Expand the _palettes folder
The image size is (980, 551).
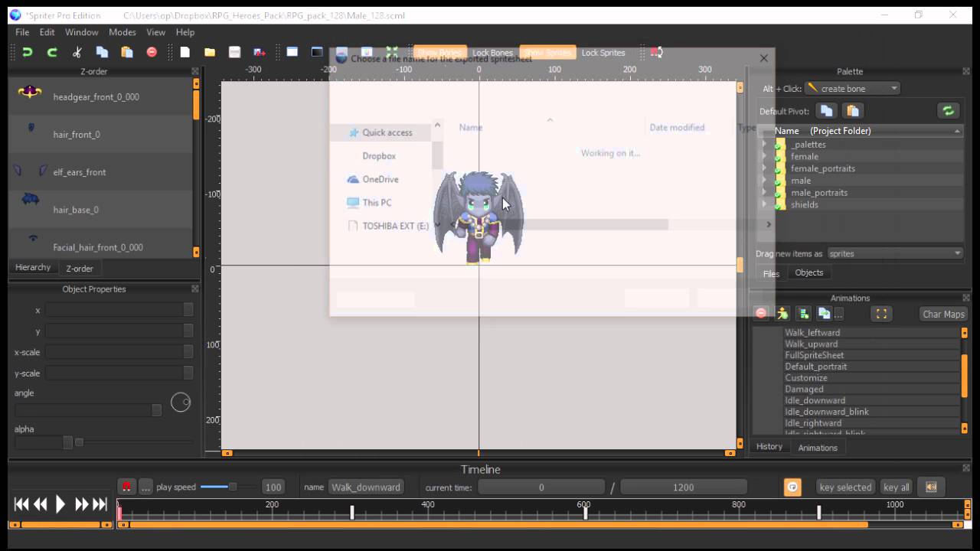click(x=764, y=144)
